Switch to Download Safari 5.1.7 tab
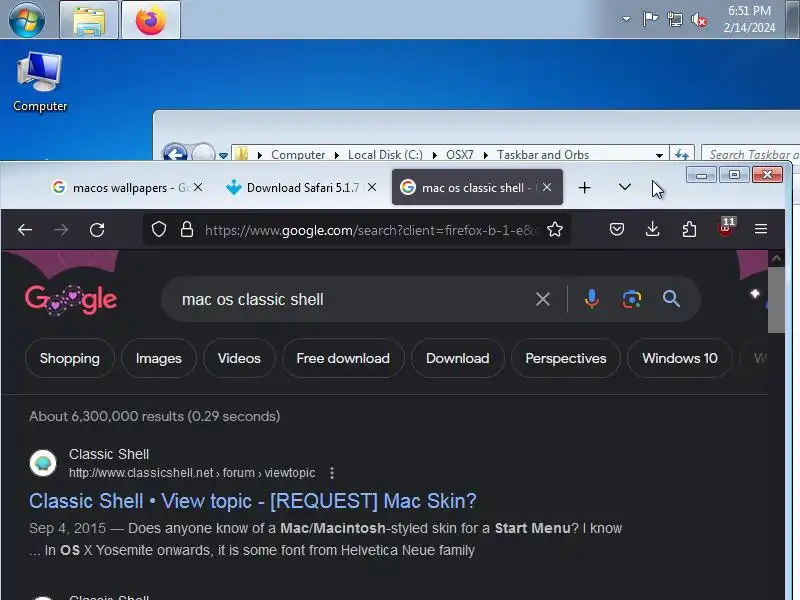800x600 pixels. tap(302, 188)
